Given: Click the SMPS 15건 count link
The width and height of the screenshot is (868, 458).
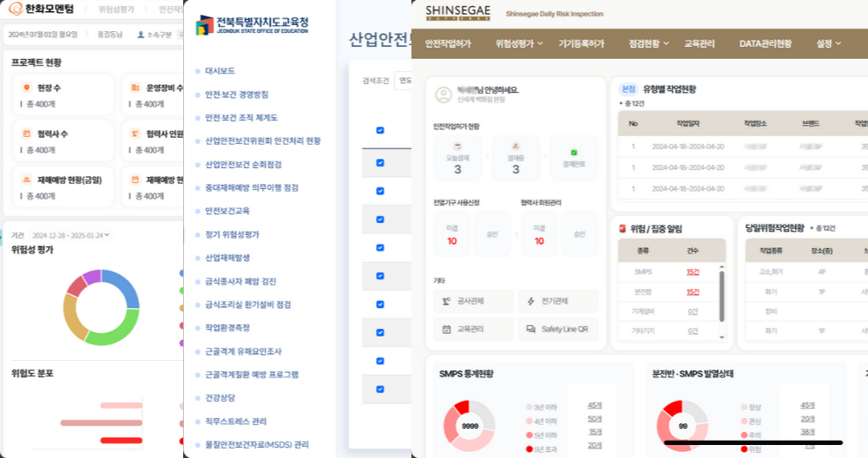Looking at the screenshot, I should pyautogui.click(x=693, y=272).
